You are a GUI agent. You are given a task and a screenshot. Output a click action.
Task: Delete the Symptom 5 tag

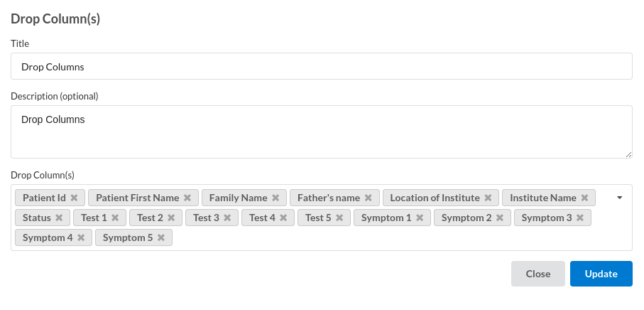161,237
